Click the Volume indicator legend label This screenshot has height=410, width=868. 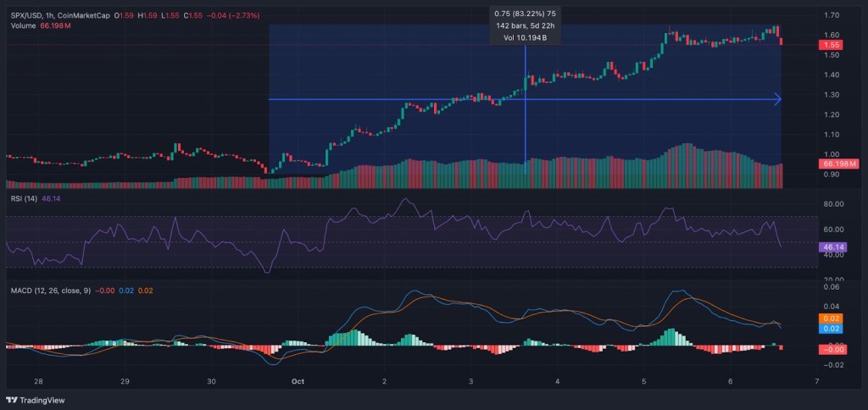click(24, 26)
